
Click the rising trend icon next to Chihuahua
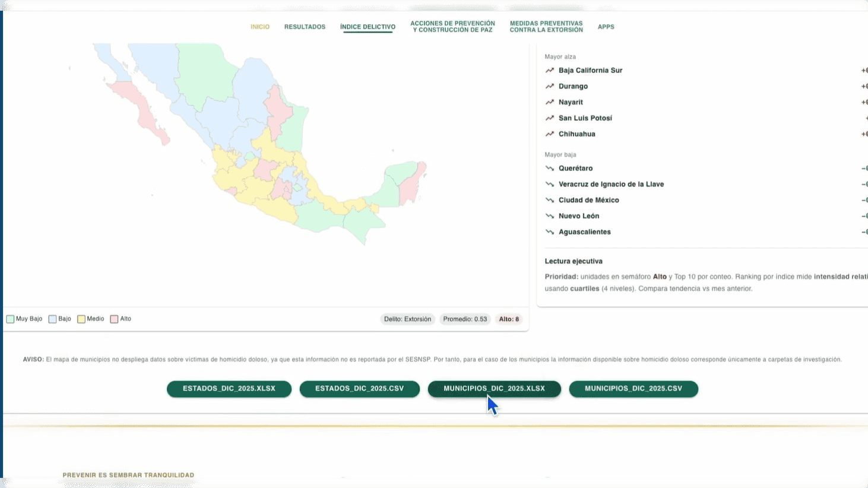pos(549,134)
